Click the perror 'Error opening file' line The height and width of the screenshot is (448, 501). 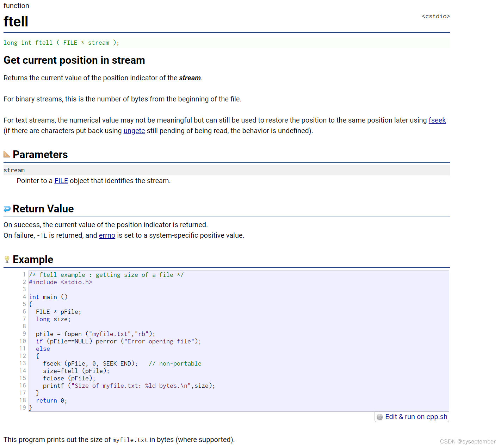coord(118,341)
